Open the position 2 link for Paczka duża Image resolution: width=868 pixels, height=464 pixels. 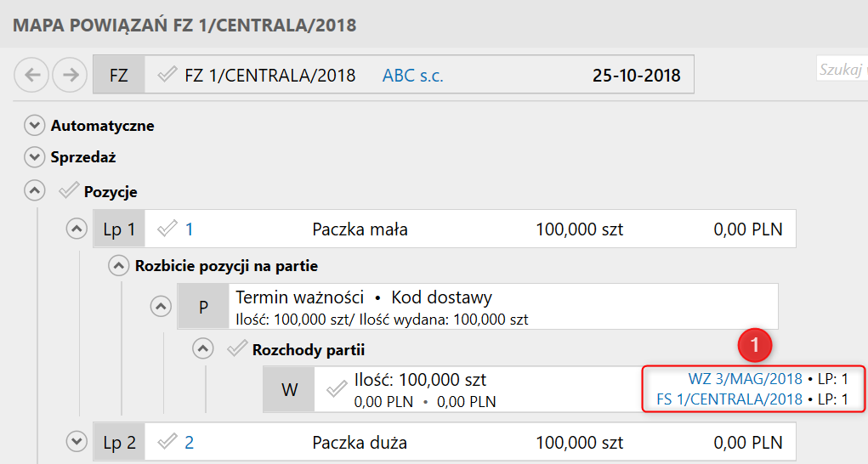(x=190, y=442)
